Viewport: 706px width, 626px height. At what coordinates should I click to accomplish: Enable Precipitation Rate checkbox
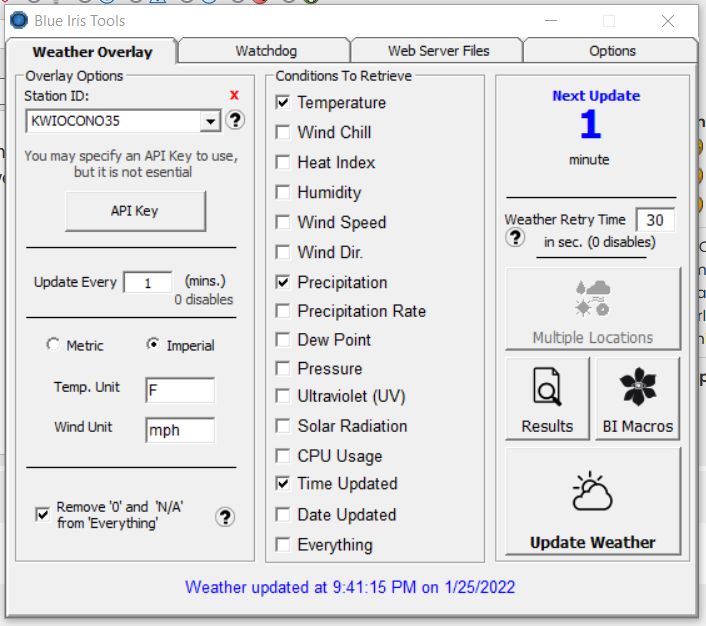point(282,311)
